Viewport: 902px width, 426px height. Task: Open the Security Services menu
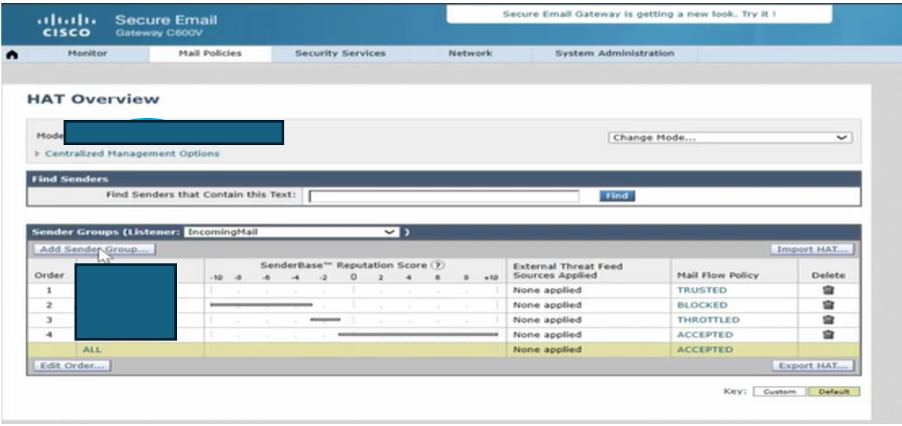coord(339,54)
